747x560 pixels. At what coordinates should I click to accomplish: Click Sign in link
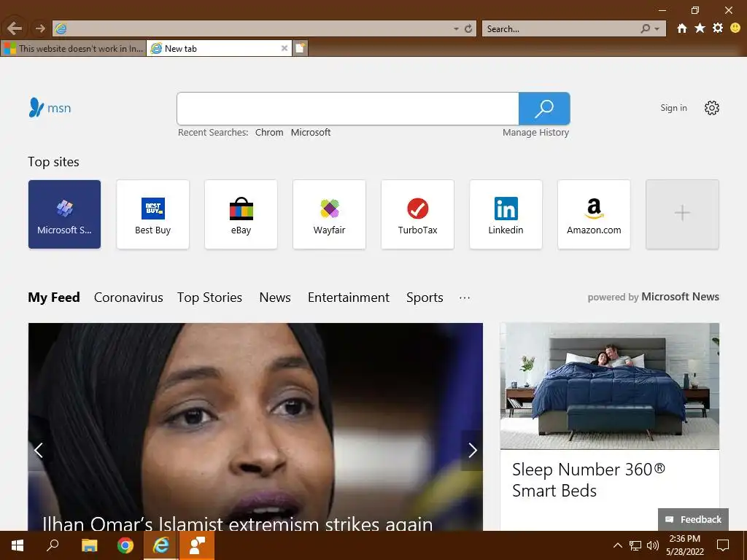pyautogui.click(x=673, y=108)
